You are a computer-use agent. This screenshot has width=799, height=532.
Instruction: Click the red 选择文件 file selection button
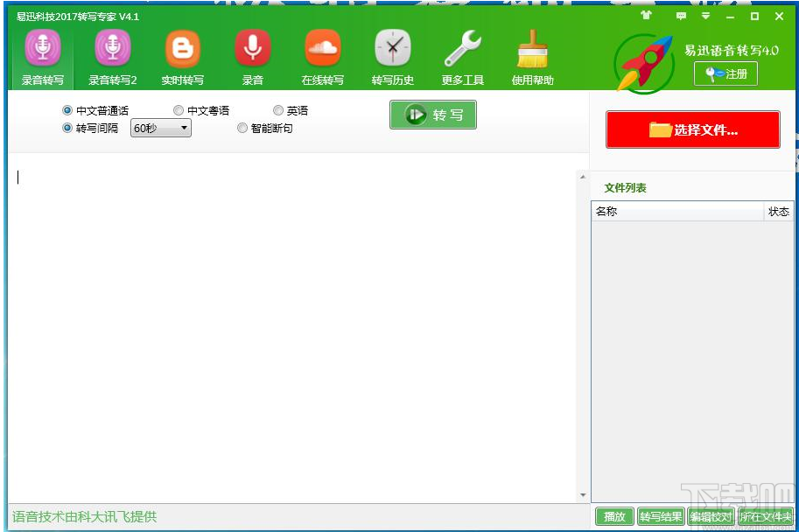pyautogui.click(x=692, y=129)
